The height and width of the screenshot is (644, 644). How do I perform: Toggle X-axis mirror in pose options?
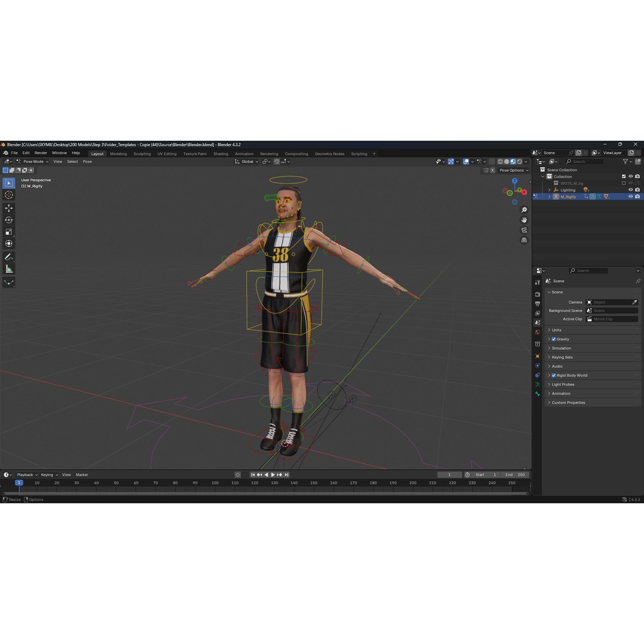[493, 171]
